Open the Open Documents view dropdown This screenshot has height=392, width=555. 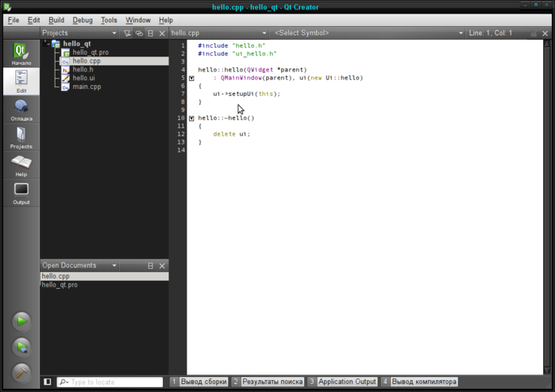79,265
